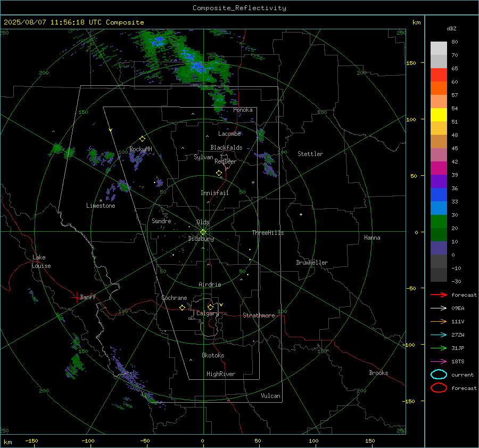Click the Sundre label

click(x=161, y=221)
